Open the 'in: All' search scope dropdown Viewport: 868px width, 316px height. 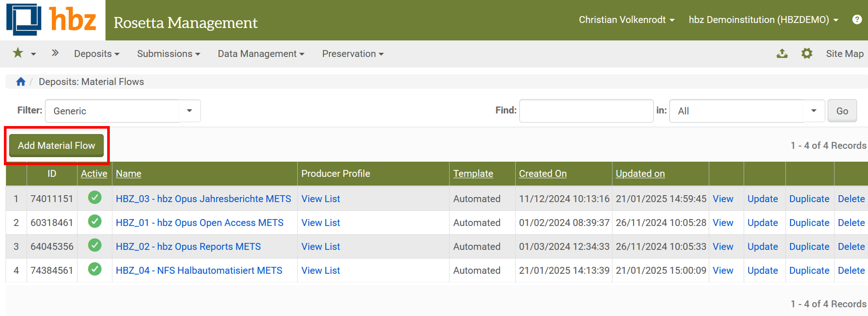(x=813, y=111)
